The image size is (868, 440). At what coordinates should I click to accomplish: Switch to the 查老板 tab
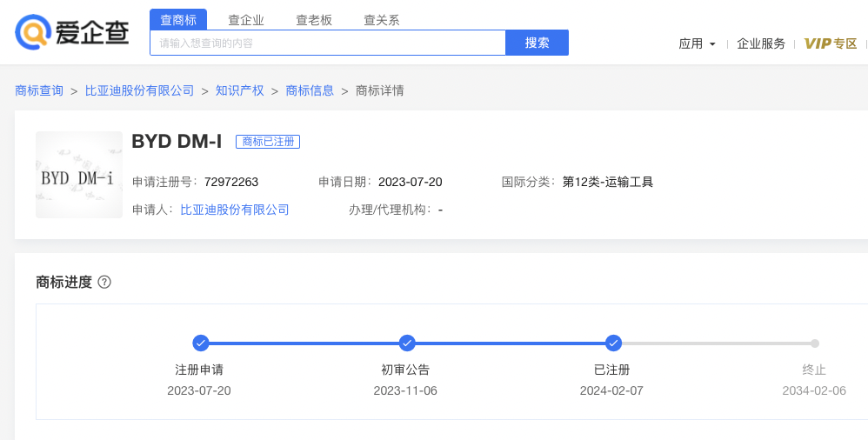(x=314, y=21)
